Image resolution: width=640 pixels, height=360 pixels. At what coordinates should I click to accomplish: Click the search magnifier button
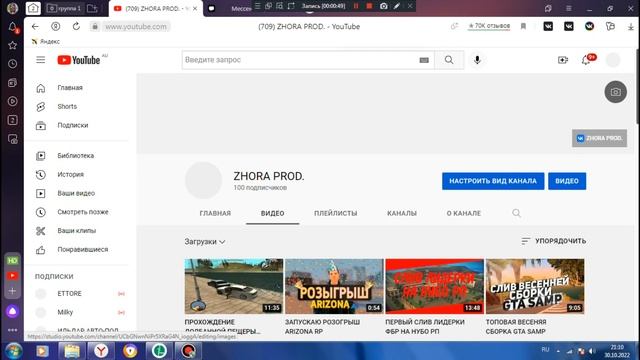449,60
